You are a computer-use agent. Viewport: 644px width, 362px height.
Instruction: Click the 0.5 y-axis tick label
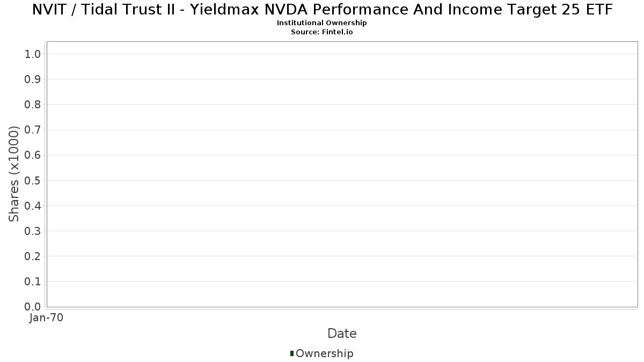[x=33, y=180]
